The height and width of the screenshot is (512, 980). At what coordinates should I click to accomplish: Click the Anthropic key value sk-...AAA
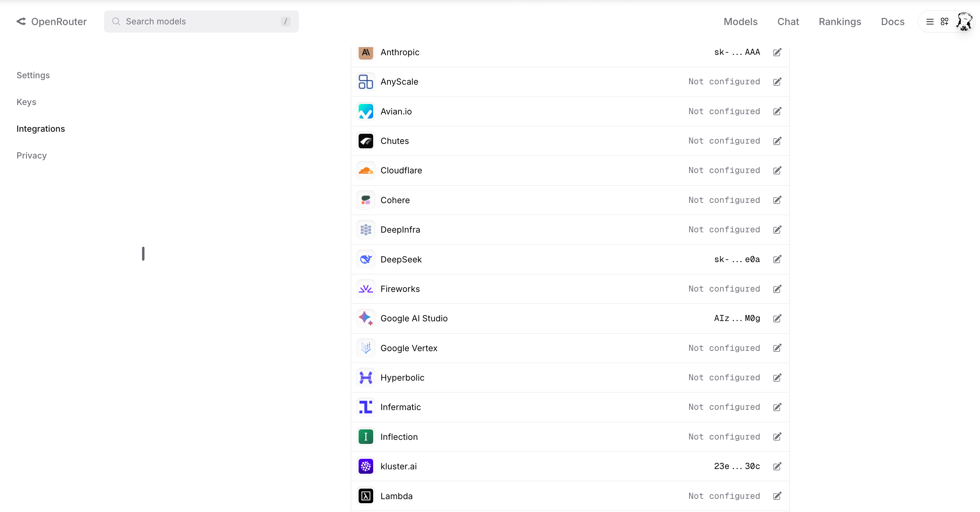[x=737, y=52]
